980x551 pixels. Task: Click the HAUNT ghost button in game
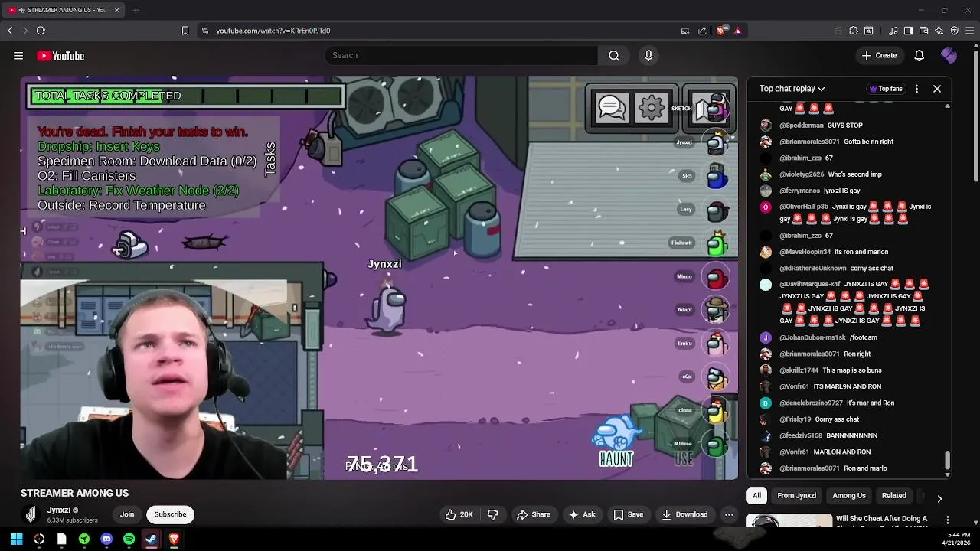(616, 442)
